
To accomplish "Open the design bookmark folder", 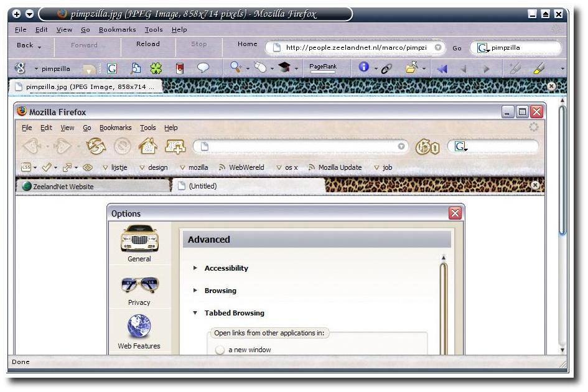I will click(x=153, y=167).
